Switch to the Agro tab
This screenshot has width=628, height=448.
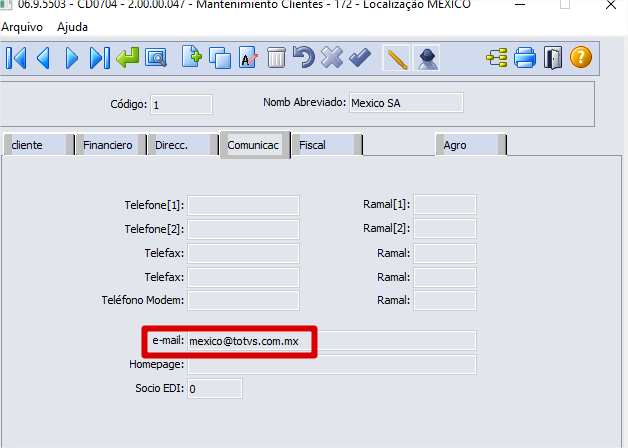[x=471, y=145]
